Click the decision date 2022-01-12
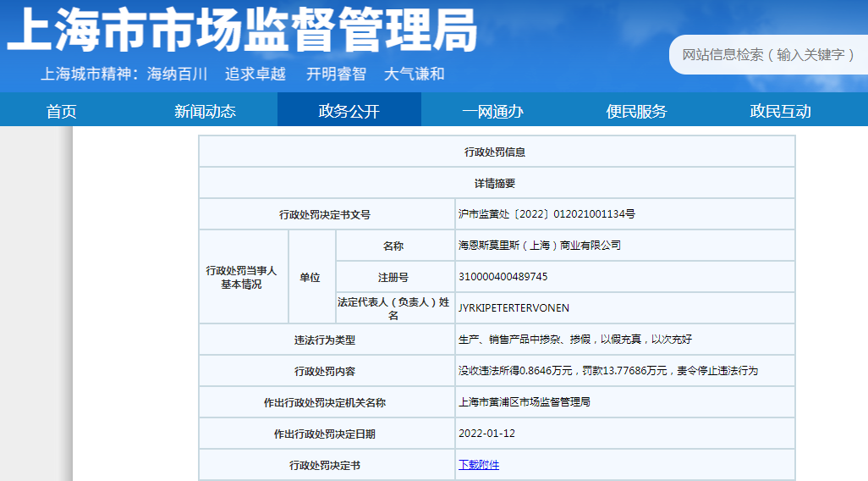868x481 pixels. pyautogui.click(x=486, y=434)
